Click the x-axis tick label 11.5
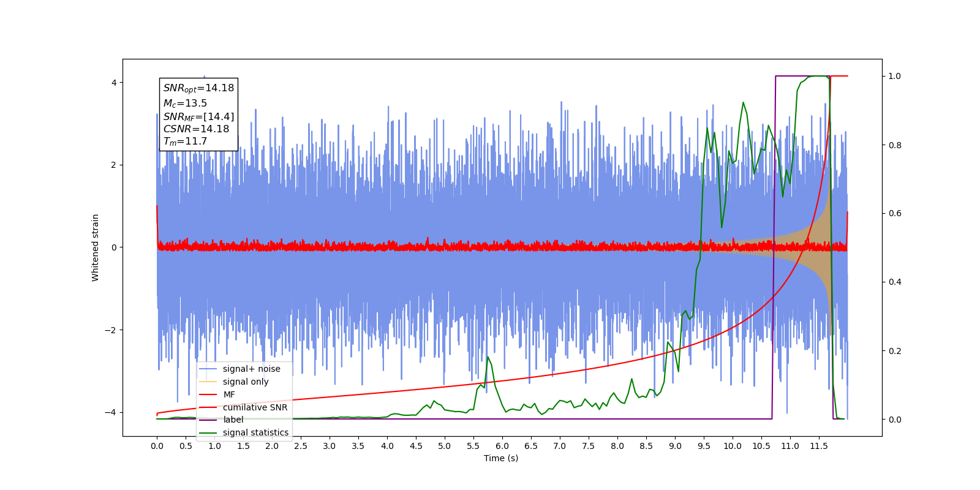980x490 pixels. point(819,446)
